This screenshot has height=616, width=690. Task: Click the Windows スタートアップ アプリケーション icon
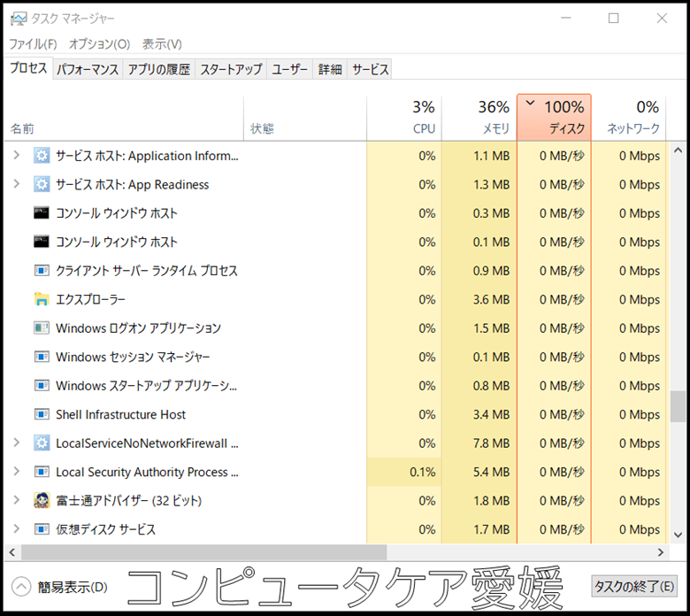42,386
